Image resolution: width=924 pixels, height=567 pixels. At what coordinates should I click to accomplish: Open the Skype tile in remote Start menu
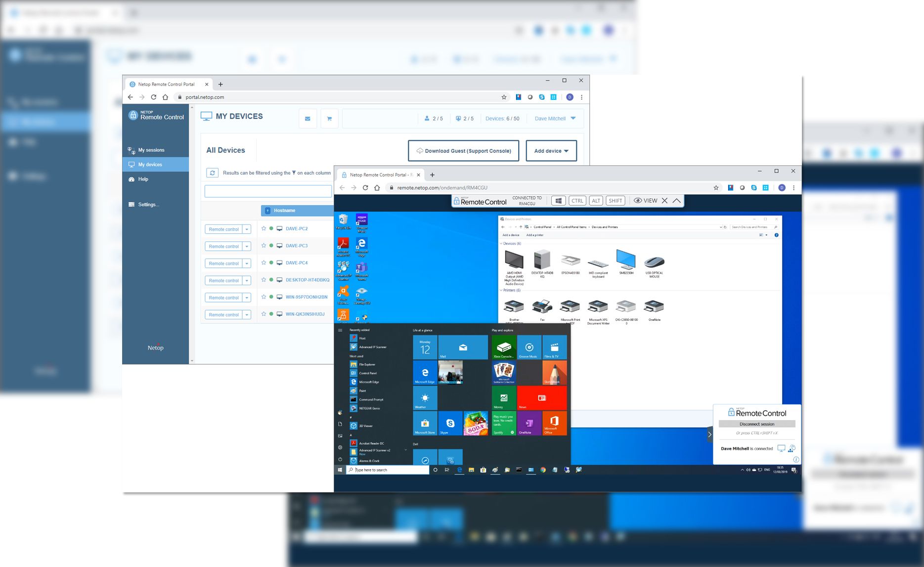(x=450, y=423)
